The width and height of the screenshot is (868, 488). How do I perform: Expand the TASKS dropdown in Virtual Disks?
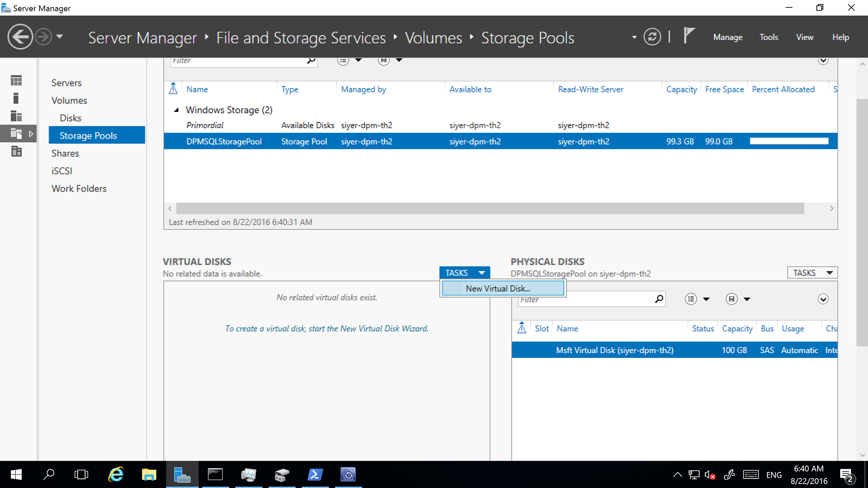click(x=465, y=273)
